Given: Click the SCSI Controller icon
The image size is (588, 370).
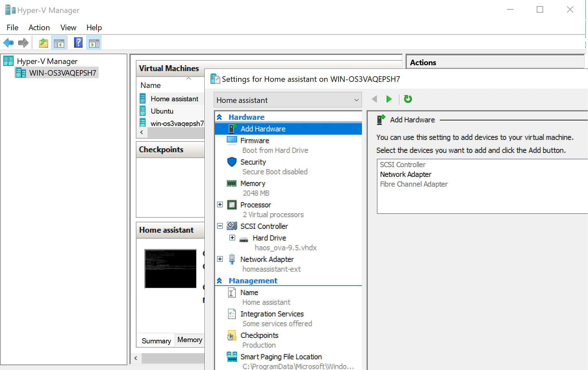Looking at the screenshot, I should (x=232, y=226).
